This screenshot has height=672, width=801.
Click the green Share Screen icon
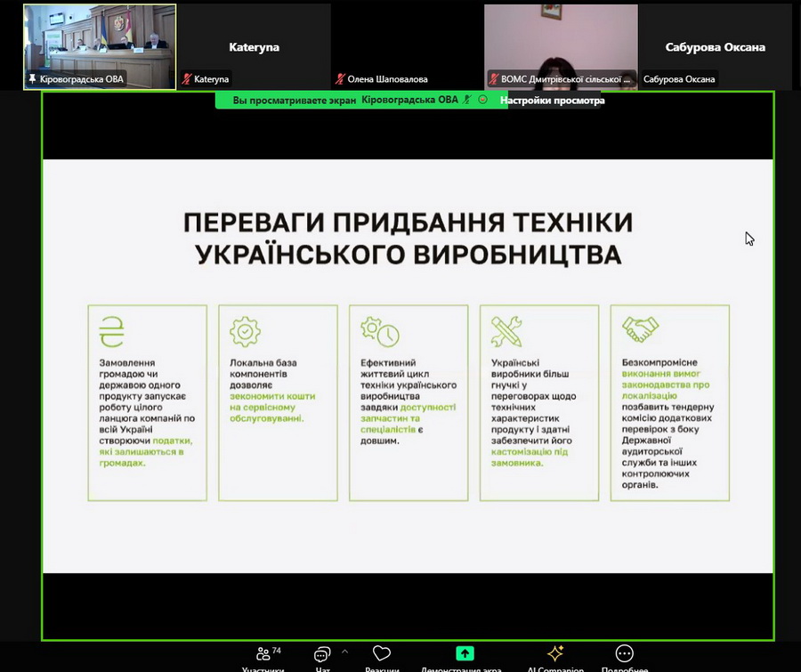tap(465, 654)
